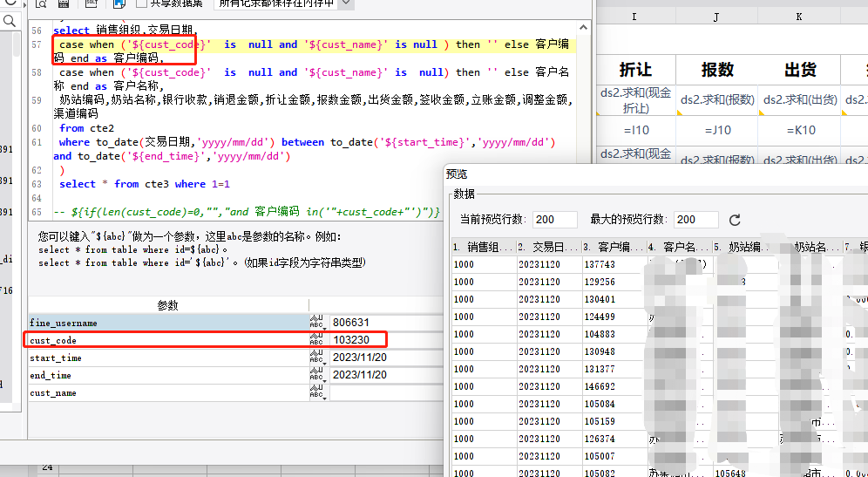This screenshot has width=868, height=477.
Task: Click the 参数 table header
Action: coord(167,305)
